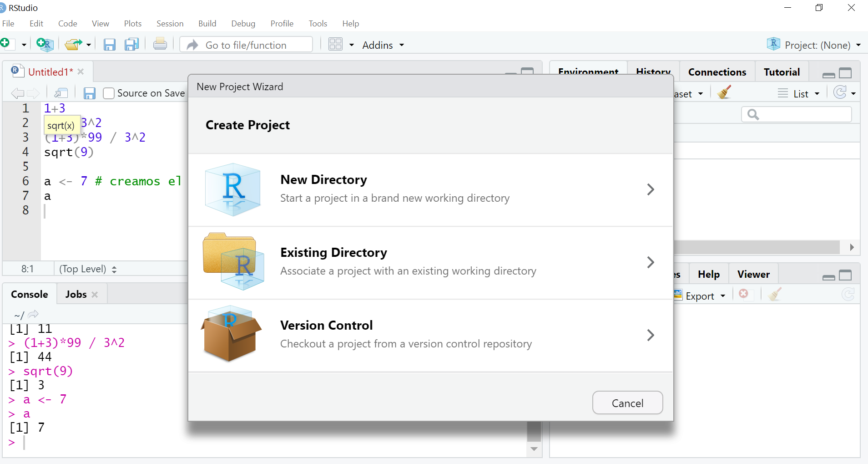868x464 pixels.
Task: Switch to the Tutorial tab
Action: point(781,72)
